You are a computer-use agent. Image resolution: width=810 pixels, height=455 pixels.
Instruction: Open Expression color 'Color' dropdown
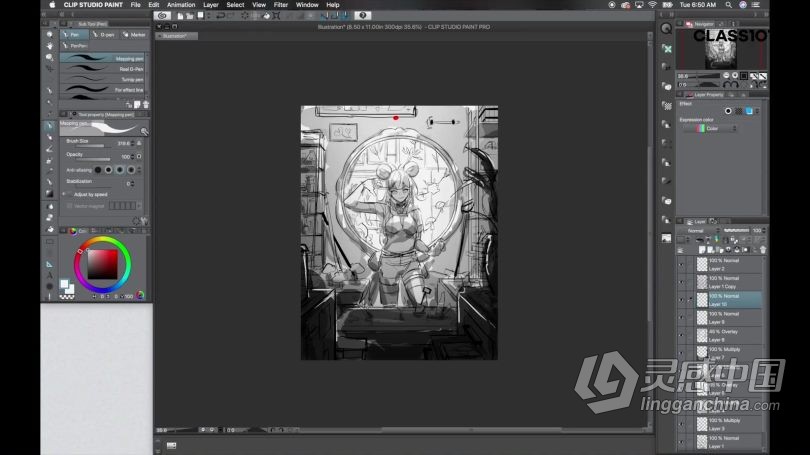[710, 129]
